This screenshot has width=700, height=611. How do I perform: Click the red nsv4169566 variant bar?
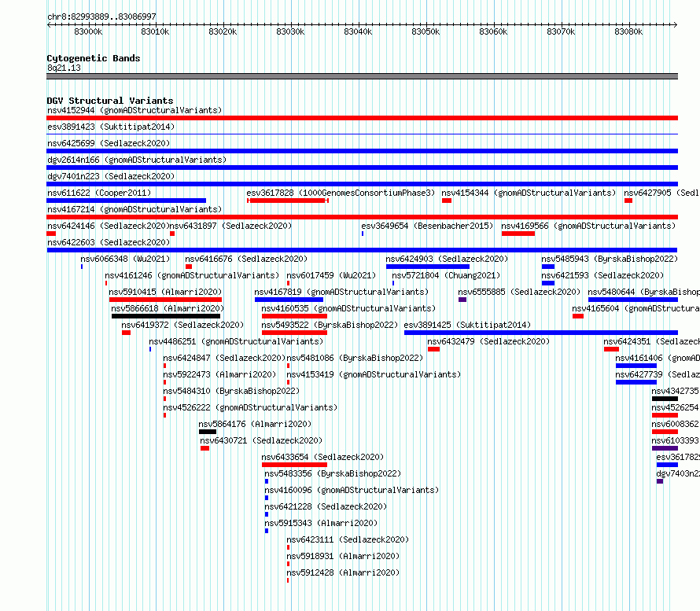tap(518, 234)
